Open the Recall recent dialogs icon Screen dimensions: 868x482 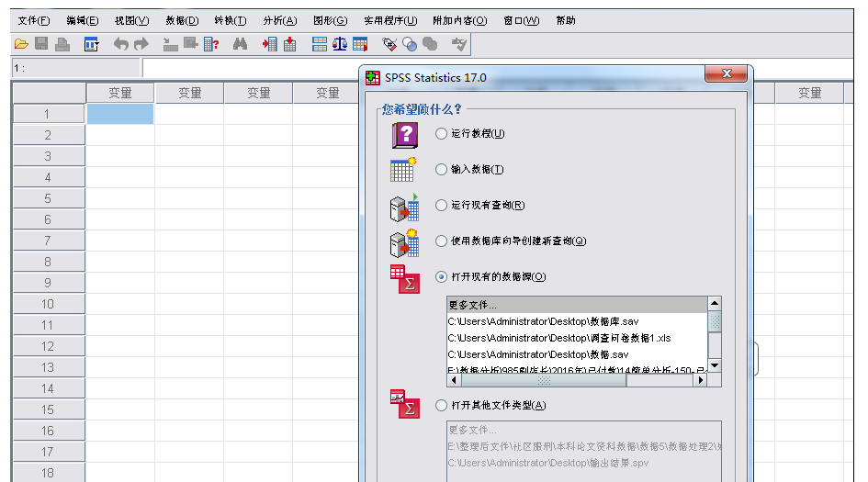pyautogui.click(x=91, y=44)
